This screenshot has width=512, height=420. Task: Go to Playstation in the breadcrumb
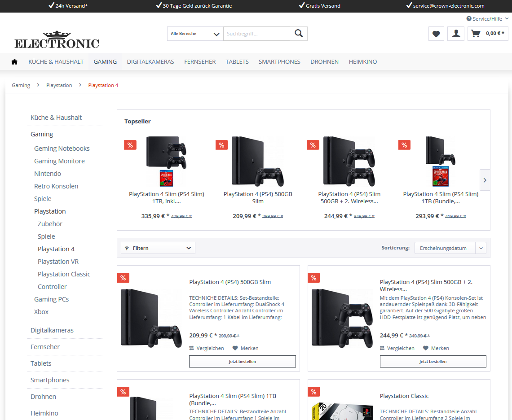(59, 85)
